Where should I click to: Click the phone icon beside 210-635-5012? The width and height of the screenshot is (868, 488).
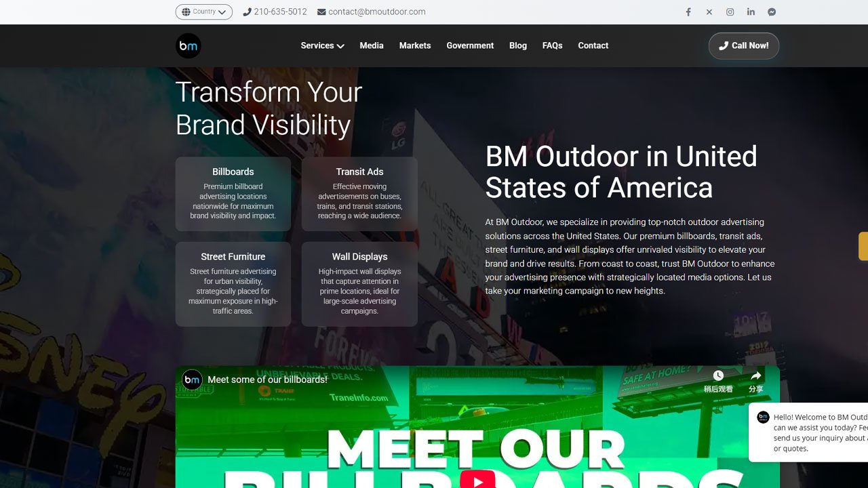248,12
